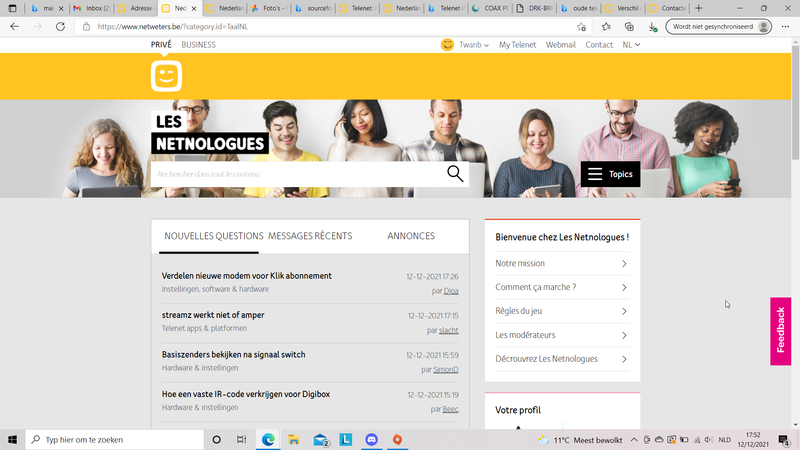Open the Contact link
The image size is (800, 450).
pyautogui.click(x=599, y=45)
